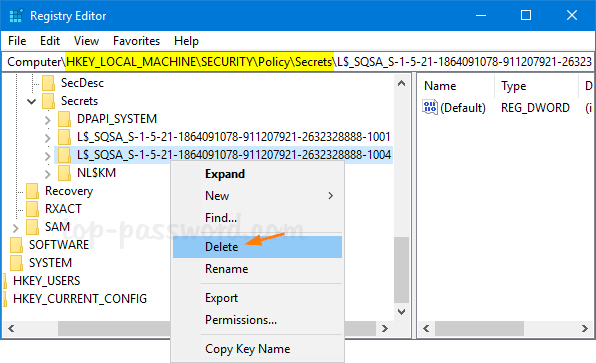Click the SAM folder icon
The height and width of the screenshot is (363, 596).
pos(32,227)
